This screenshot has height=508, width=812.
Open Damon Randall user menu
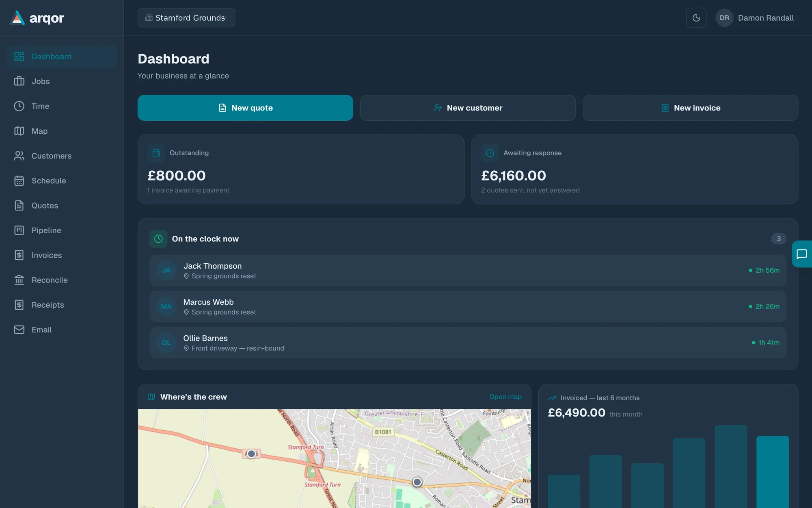pos(755,18)
